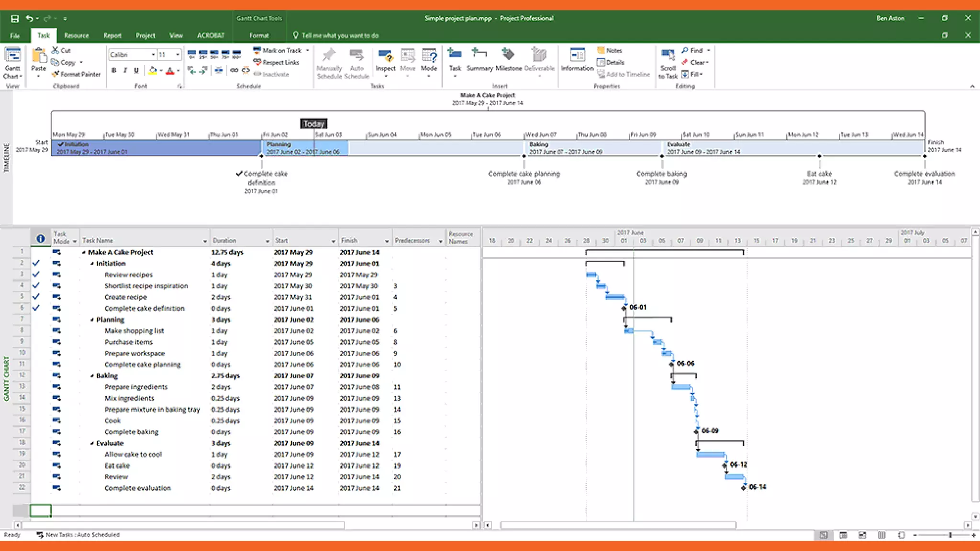Switch to the Resource ribbon tab
This screenshot has height=551, width=980.
click(76, 35)
